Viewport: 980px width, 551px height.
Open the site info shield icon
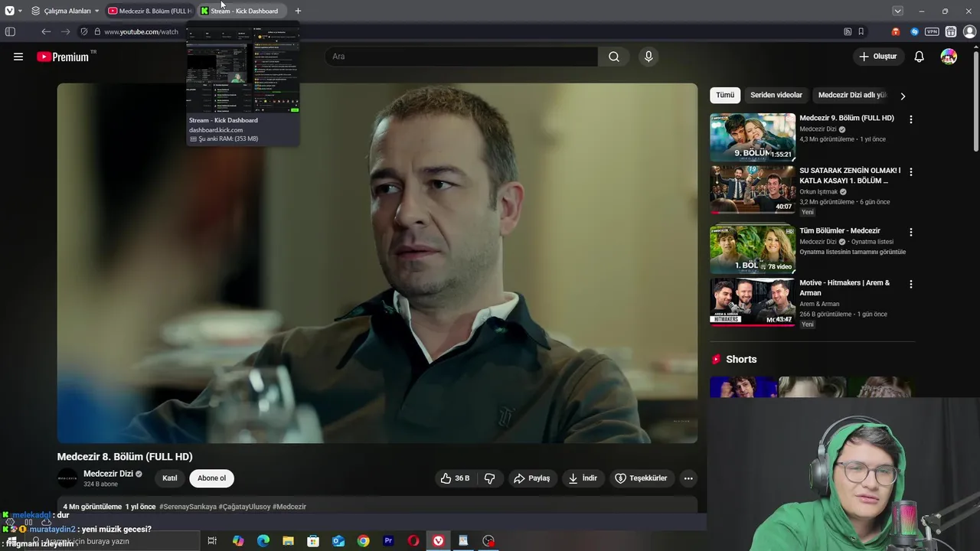[x=84, y=31]
